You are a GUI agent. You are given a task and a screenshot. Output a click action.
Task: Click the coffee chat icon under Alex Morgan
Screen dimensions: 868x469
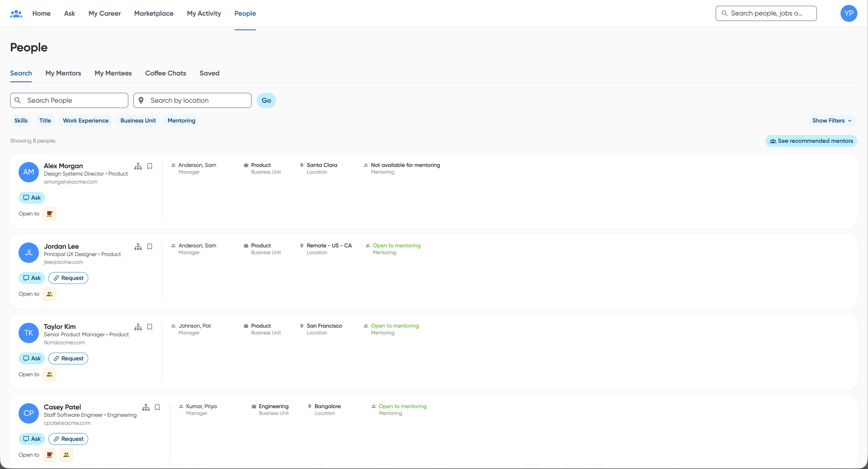click(49, 214)
